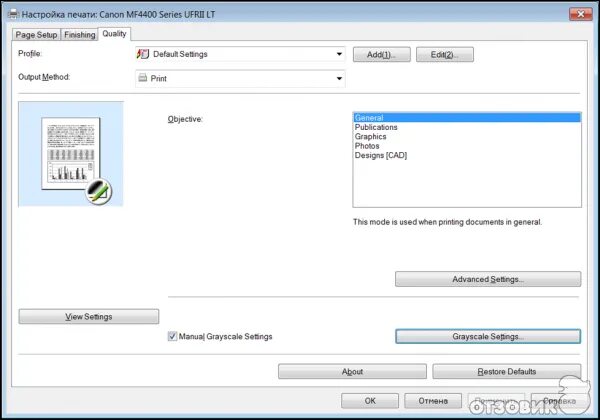This screenshot has width=600, height=420.
Task: Select General in the Objective list
Action: (x=467, y=118)
